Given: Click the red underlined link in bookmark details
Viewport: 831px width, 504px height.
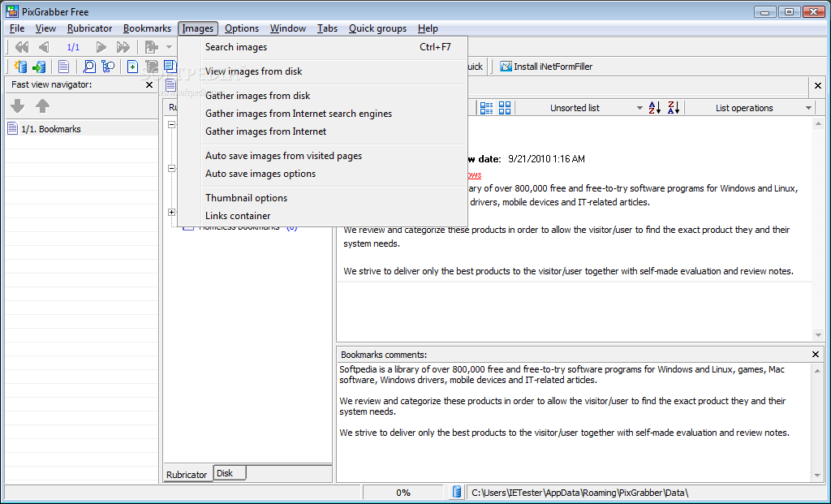Looking at the screenshot, I should coord(474,174).
